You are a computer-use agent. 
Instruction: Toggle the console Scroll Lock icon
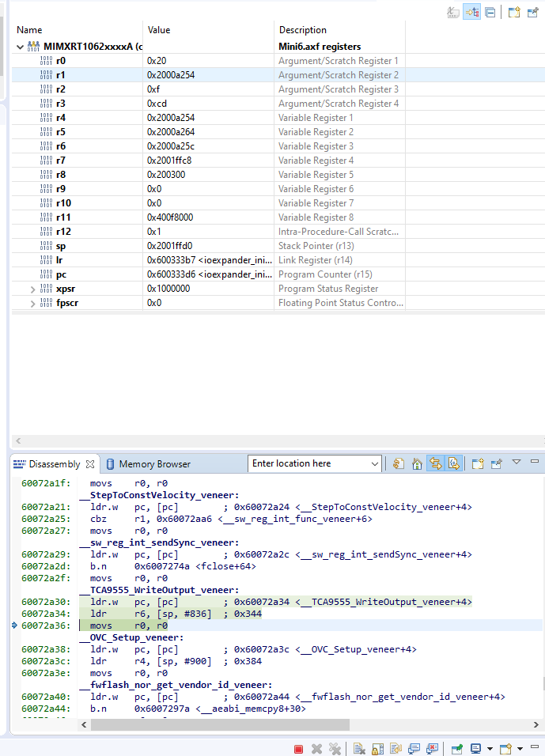[x=377, y=749]
